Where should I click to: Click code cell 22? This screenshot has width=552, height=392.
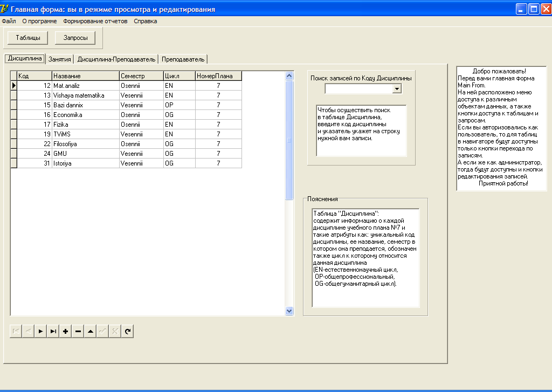point(34,144)
